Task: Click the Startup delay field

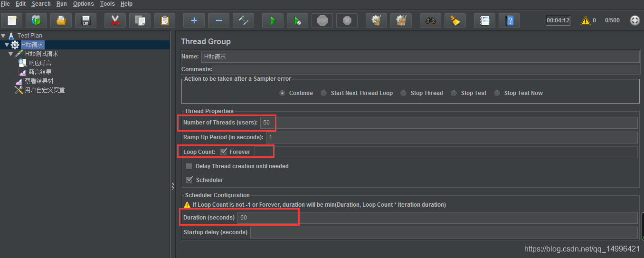Action: tap(444, 232)
